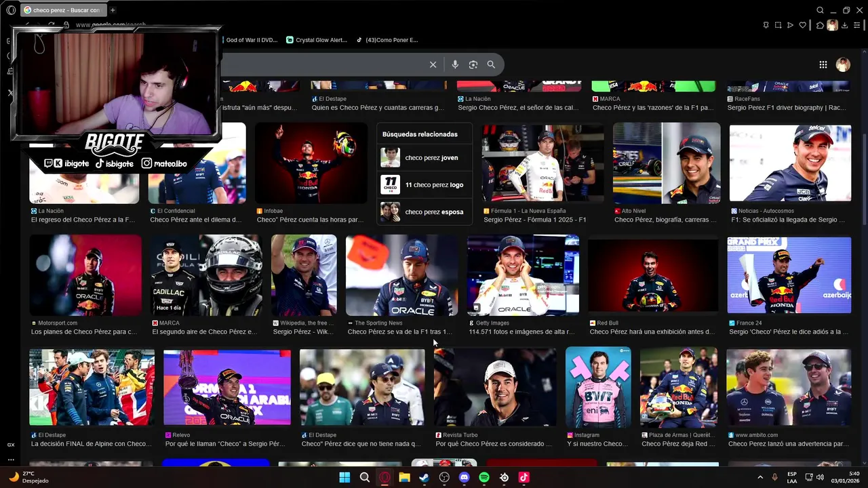Search by image with Google Lens
Screen dimensions: 868x488
(473, 64)
